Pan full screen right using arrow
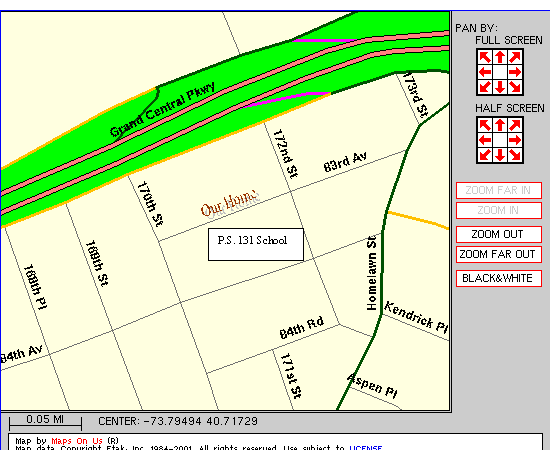 pyautogui.click(x=515, y=72)
